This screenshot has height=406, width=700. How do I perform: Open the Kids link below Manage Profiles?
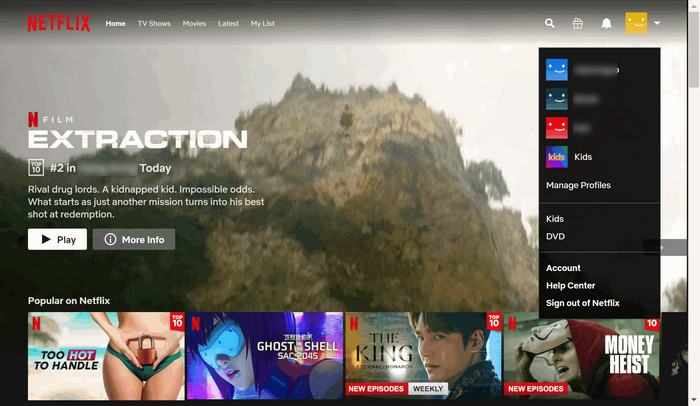tap(554, 219)
